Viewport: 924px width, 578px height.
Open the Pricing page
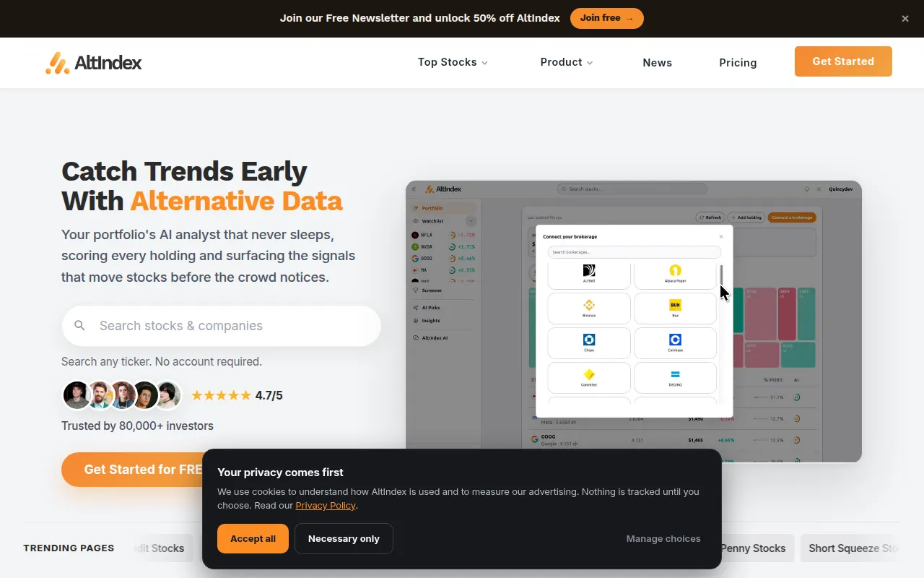click(738, 63)
